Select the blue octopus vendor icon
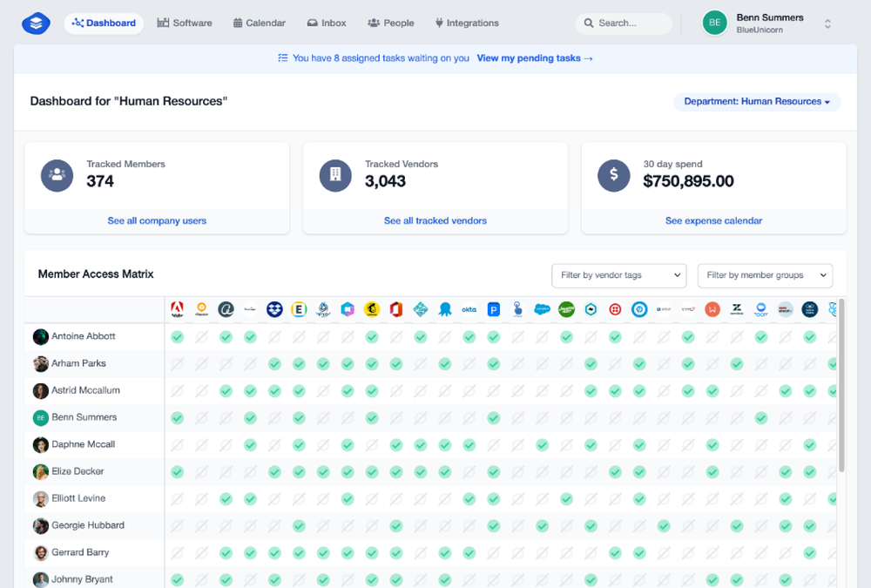871x588 pixels. point(445,309)
